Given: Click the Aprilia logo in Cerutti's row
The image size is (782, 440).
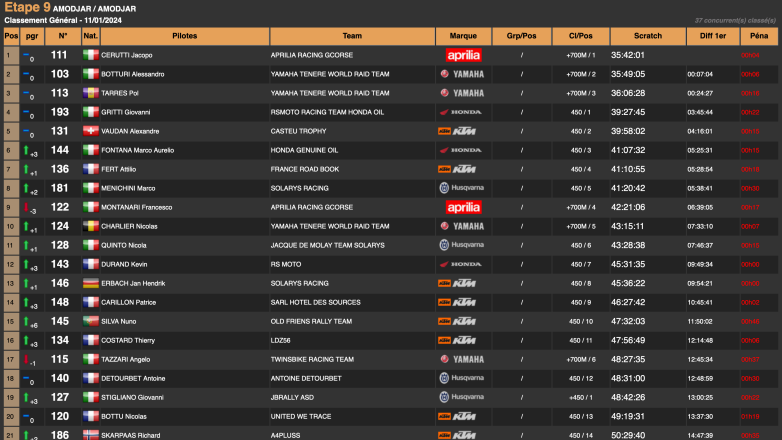Looking at the screenshot, I should pos(463,55).
